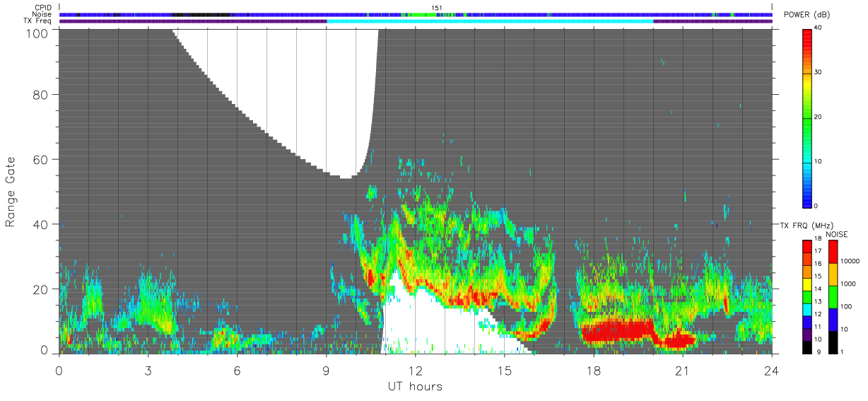This screenshot has height=401, width=868.
Task: Click the cyan portion of TX Freq strip
Action: coord(490,21)
